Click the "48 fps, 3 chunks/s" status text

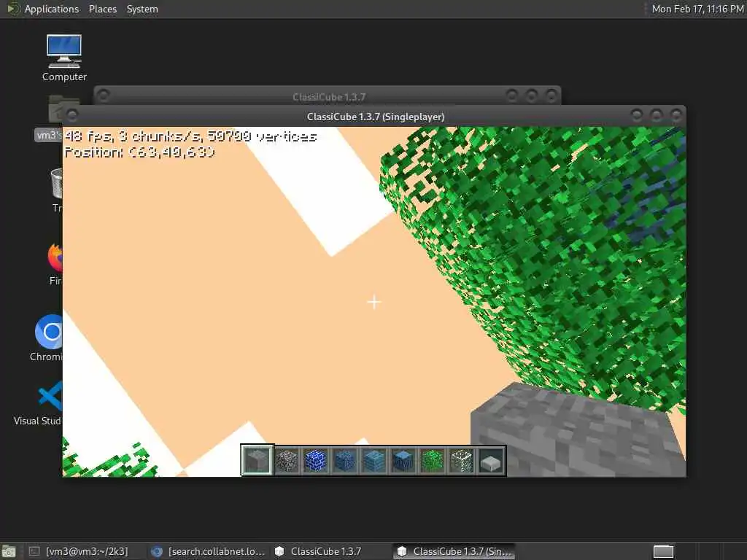(x=190, y=136)
